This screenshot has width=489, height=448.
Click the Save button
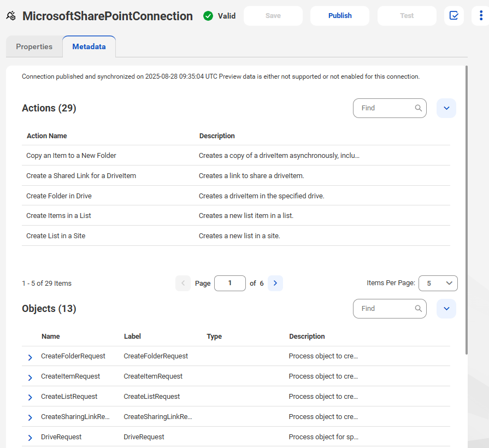coord(273,16)
